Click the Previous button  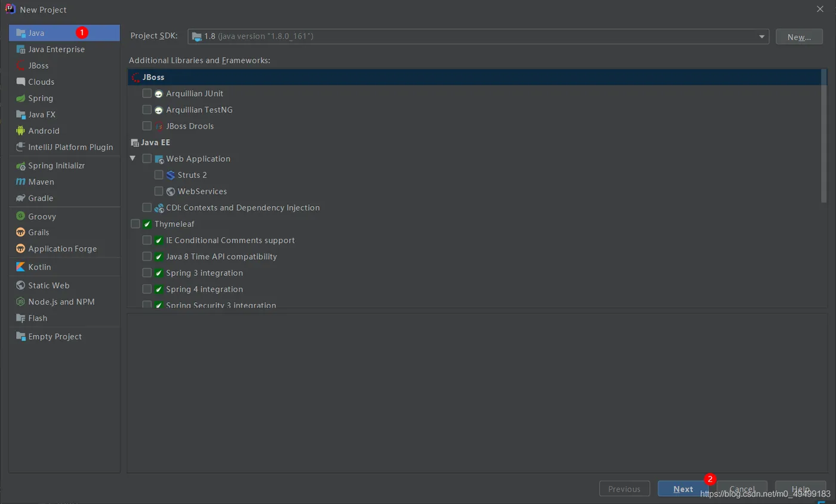625,488
